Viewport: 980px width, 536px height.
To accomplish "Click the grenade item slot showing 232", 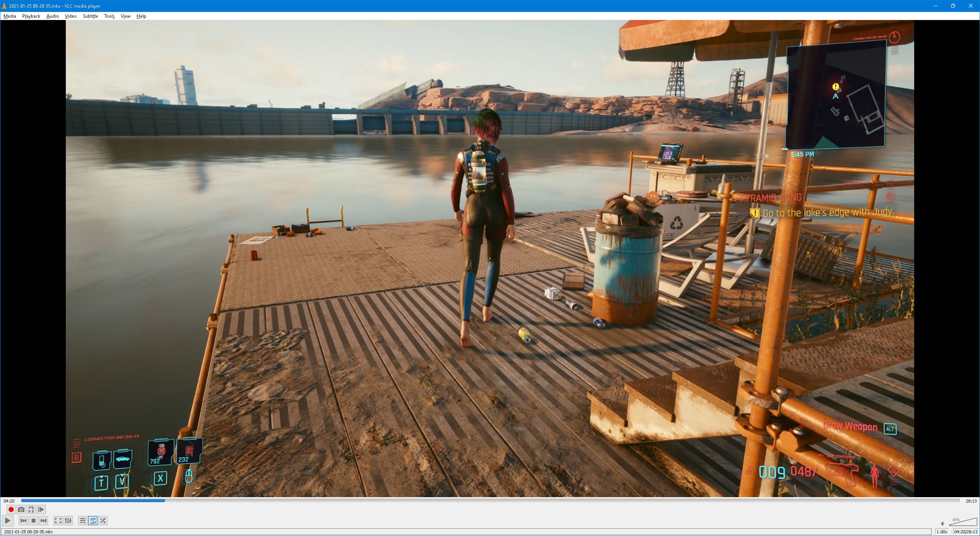I will tap(189, 451).
